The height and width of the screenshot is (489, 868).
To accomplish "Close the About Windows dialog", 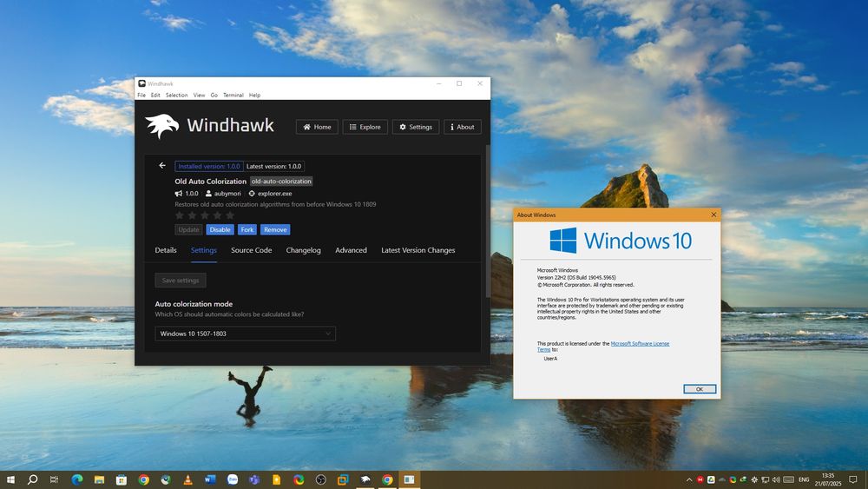I will pyautogui.click(x=713, y=215).
